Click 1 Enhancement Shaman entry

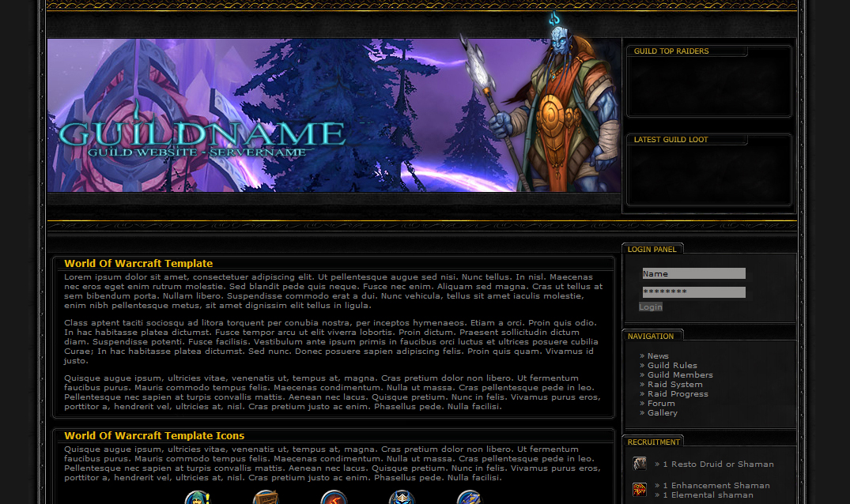(716, 486)
